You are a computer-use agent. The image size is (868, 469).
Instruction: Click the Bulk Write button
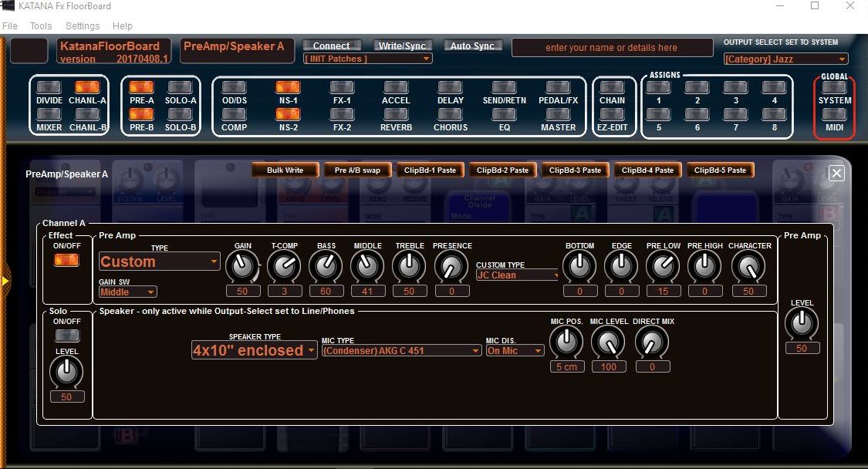[x=285, y=170]
